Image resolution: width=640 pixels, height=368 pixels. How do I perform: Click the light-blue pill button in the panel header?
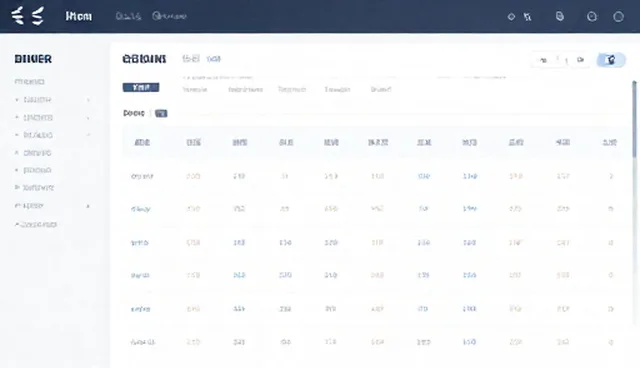(611, 60)
